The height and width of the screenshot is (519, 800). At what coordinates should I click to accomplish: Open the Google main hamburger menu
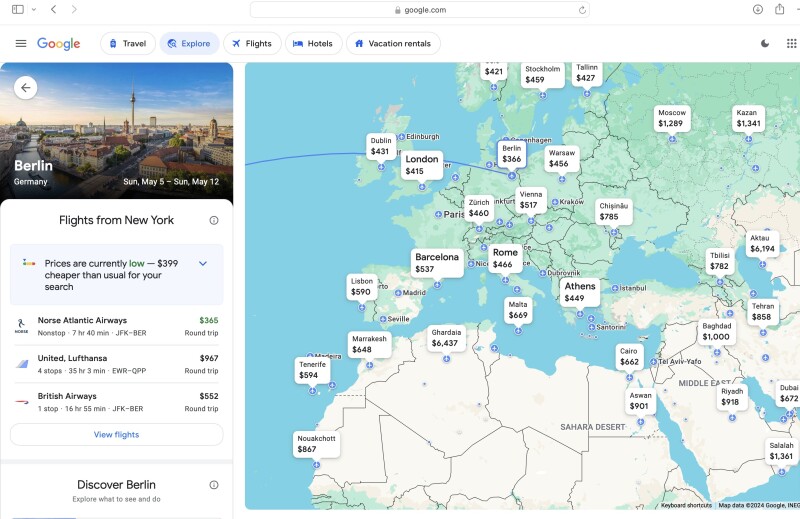coord(21,43)
